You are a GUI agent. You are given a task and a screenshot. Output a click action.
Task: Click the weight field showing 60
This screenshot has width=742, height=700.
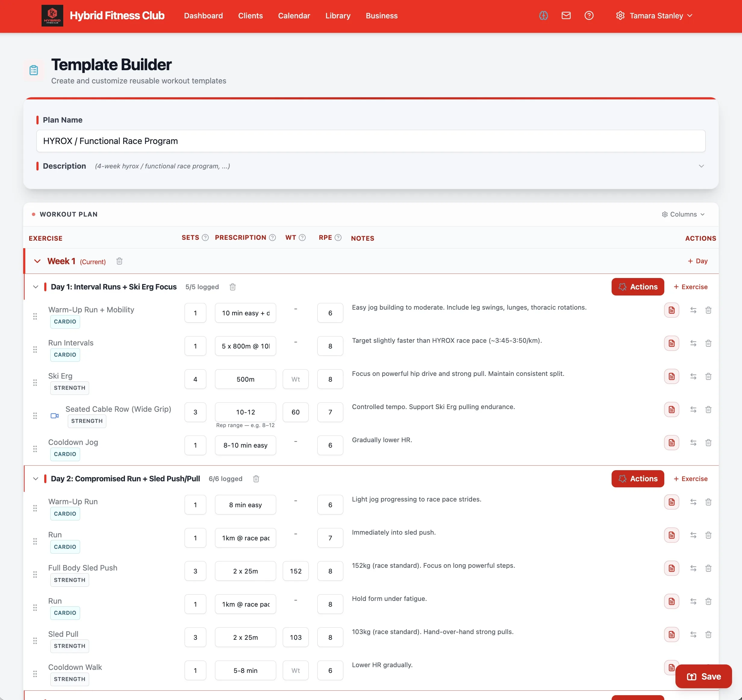[295, 412]
